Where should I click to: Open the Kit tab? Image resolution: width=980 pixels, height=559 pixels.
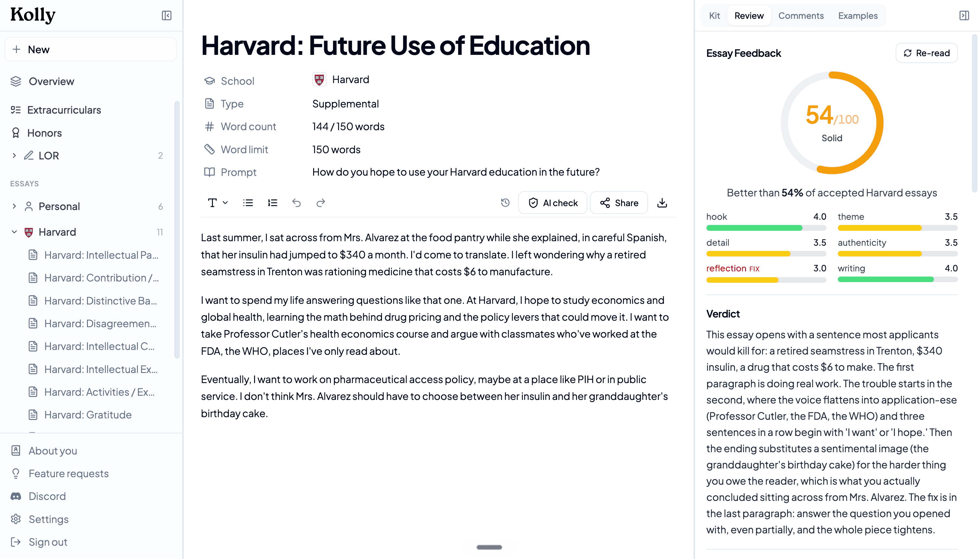click(714, 16)
